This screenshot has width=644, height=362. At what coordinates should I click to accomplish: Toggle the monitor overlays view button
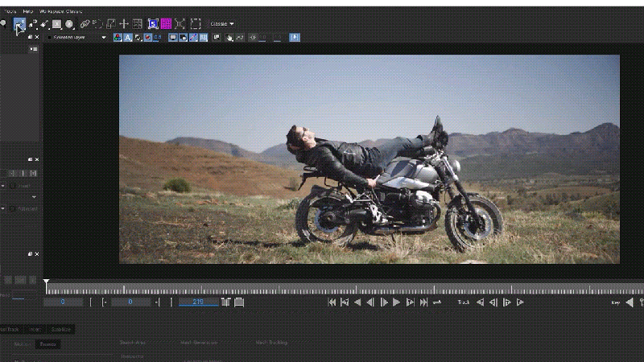(173, 37)
